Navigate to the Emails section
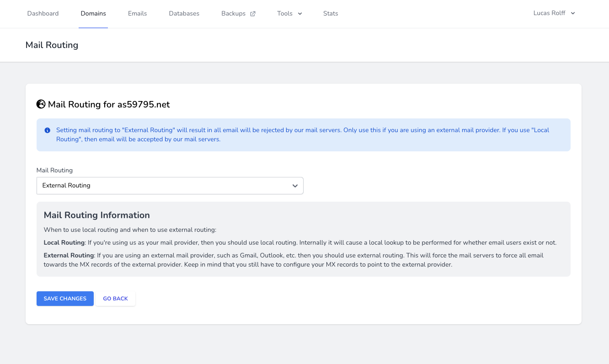 point(137,14)
